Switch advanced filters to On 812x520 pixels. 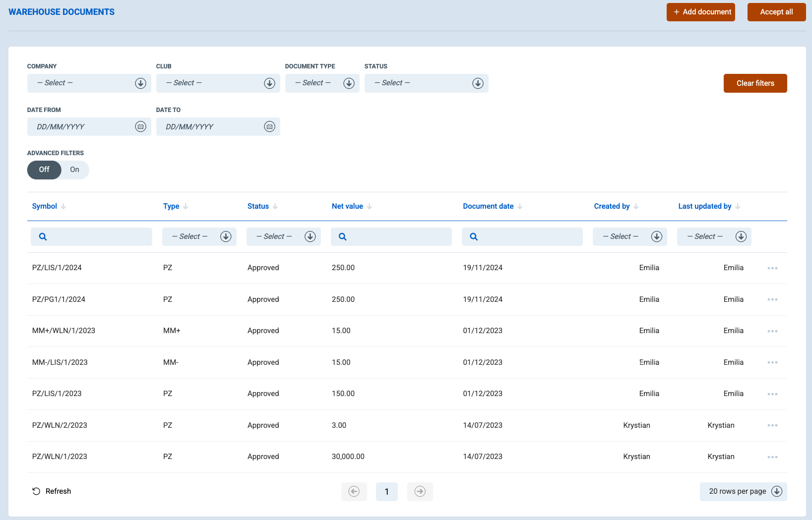pos(75,170)
